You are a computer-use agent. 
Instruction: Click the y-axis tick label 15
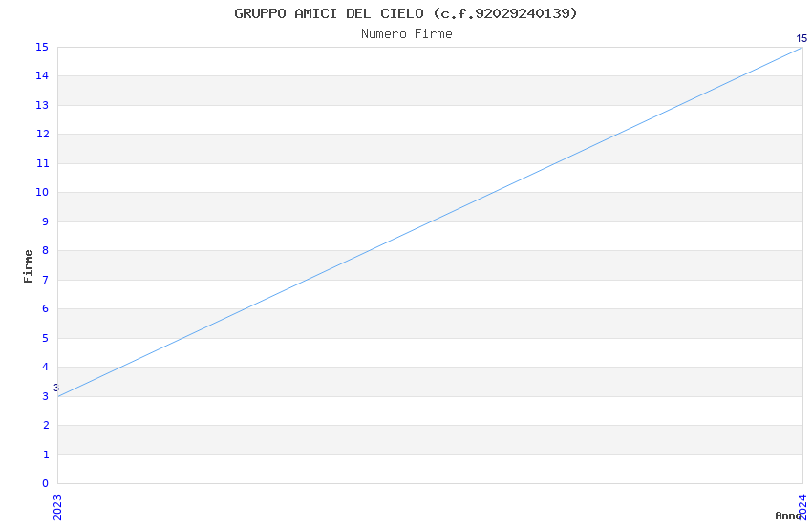[42, 47]
